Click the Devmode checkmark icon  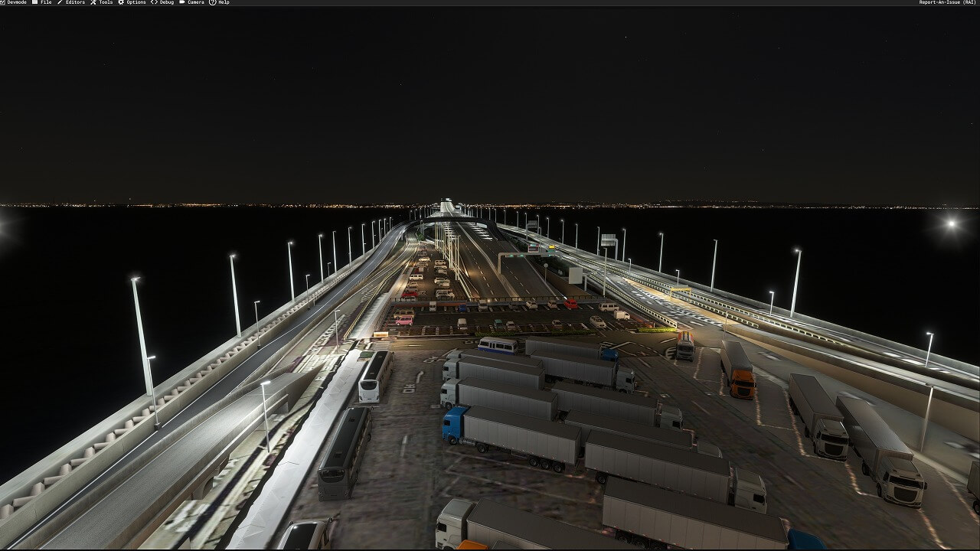click(x=3, y=2)
